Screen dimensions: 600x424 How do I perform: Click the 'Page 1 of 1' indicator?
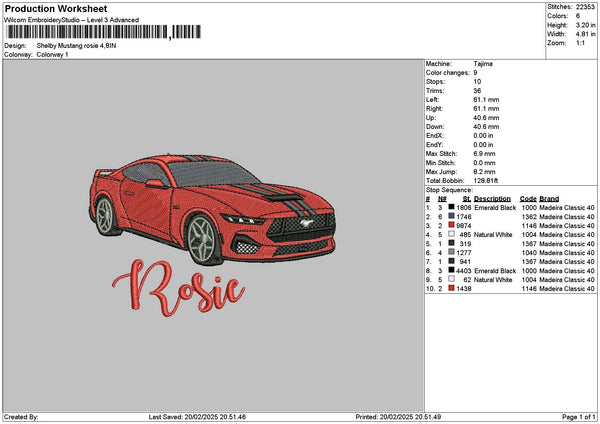pos(579,417)
